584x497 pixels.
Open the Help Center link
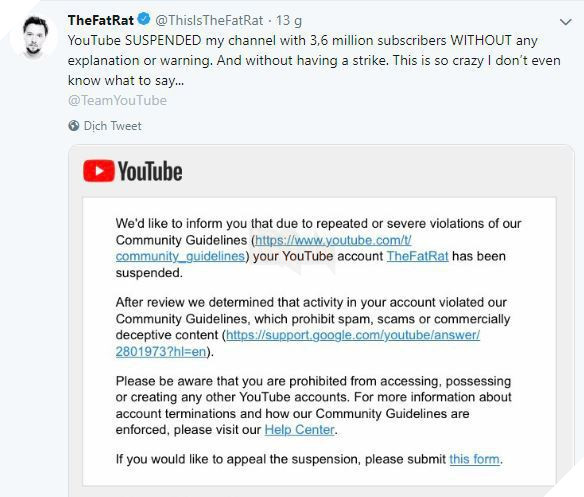click(299, 430)
